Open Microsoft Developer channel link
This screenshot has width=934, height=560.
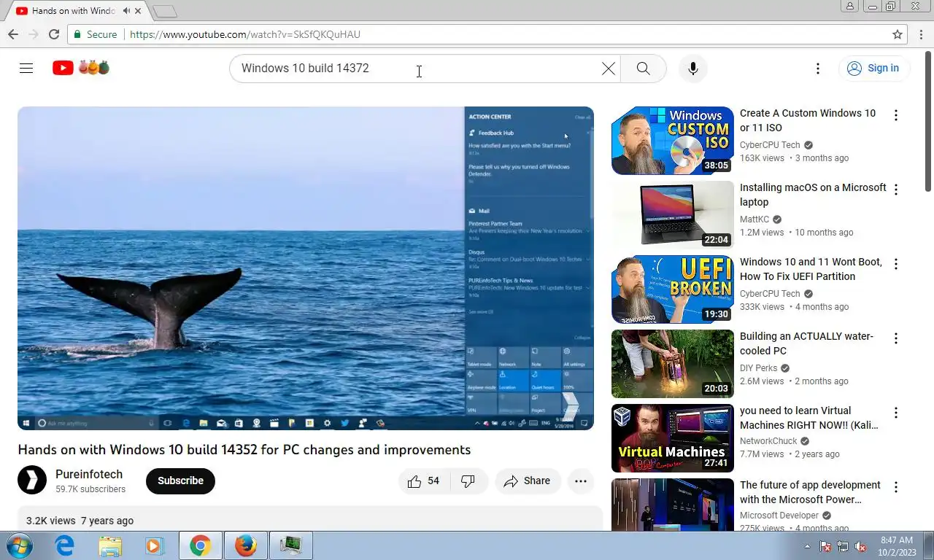click(779, 516)
